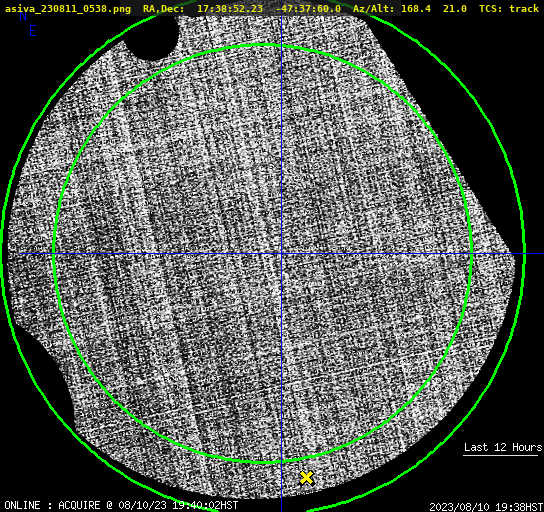Click the inner green circle at top
544x512 pixels.
[x=263, y=45]
